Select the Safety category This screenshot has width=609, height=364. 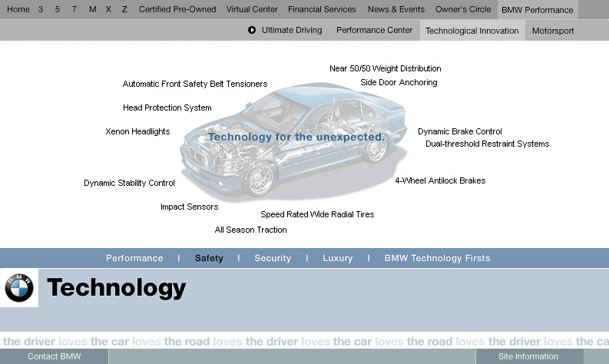(209, 258)
